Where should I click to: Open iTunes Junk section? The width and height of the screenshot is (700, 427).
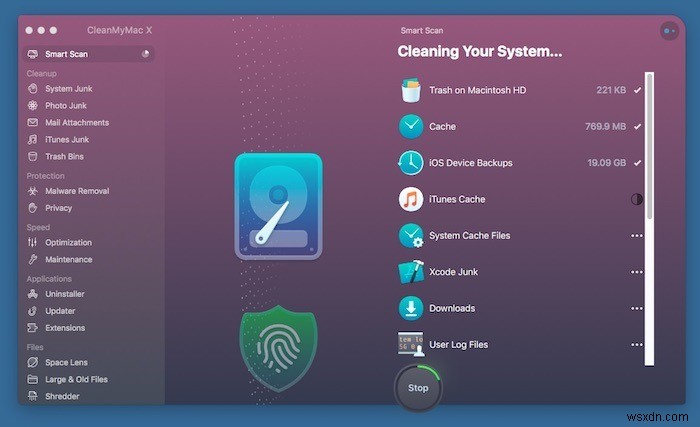point(67,139)
